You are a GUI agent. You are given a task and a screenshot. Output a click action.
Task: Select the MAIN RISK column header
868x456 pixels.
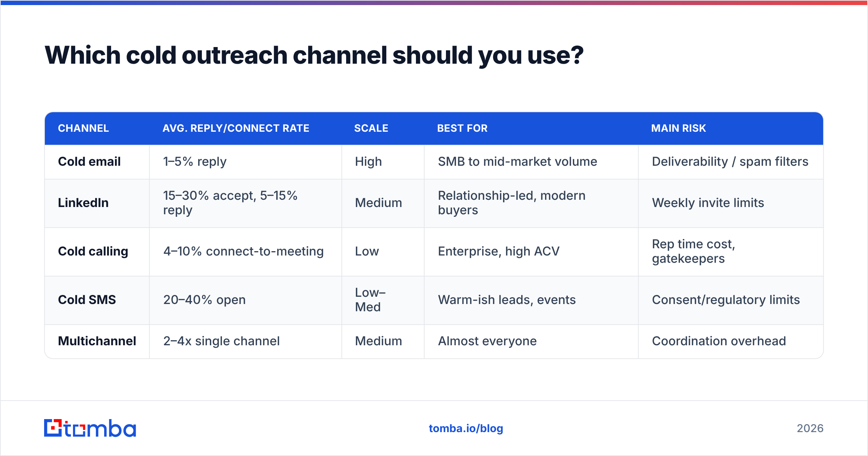[x=678, y=128]
